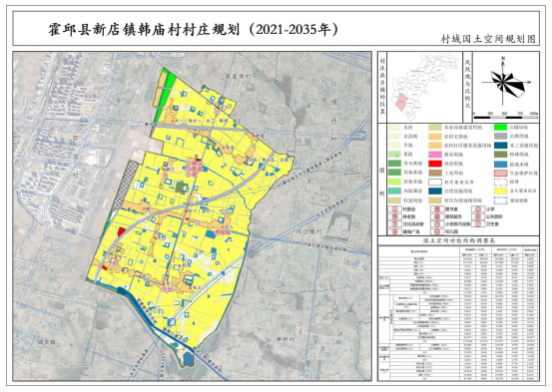Click the map title 霍邱县新店镇韩庙村村庄规划
The width and height of the screenshot is (552, 392).
(x=144, y=29)
